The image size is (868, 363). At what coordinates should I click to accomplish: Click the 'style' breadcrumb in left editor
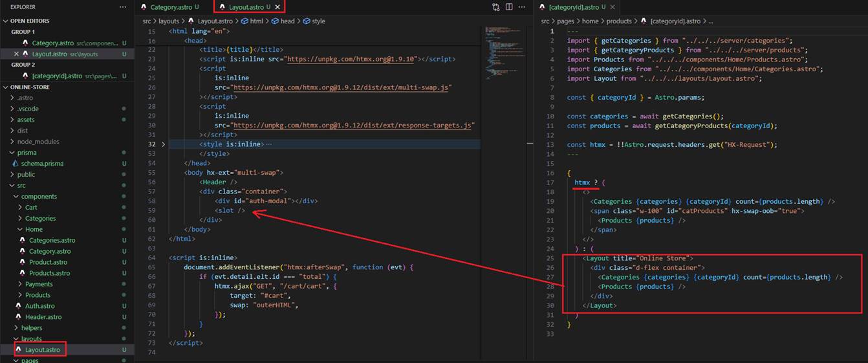[318, 21]
